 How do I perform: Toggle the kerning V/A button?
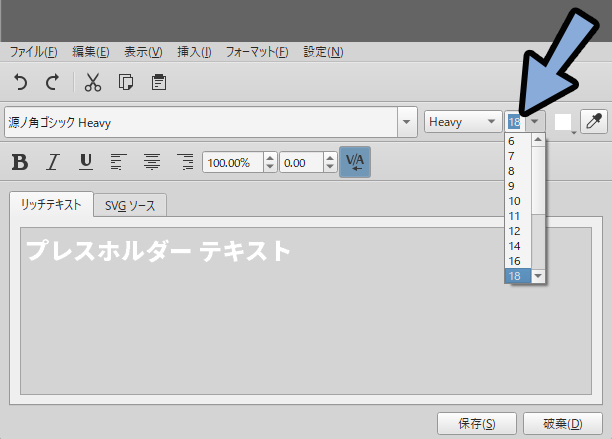pos(354,162)
